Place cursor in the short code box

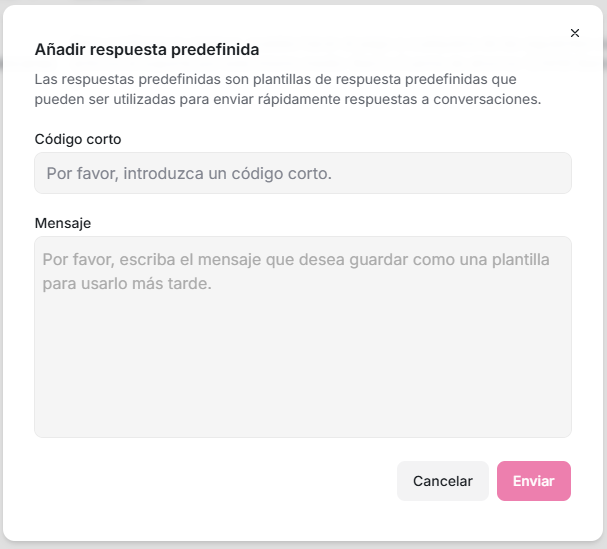[303, 173]
